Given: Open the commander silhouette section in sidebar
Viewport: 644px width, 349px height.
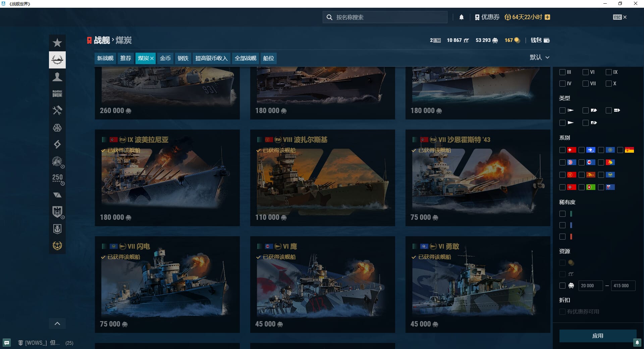Looking at the screenshot, I should [x=57, y=77].
